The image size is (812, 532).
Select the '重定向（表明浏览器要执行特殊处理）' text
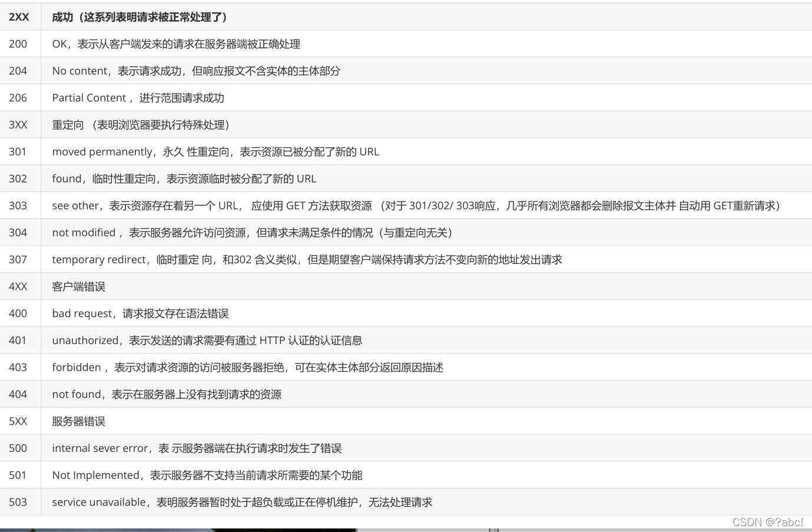click(141, 125)
